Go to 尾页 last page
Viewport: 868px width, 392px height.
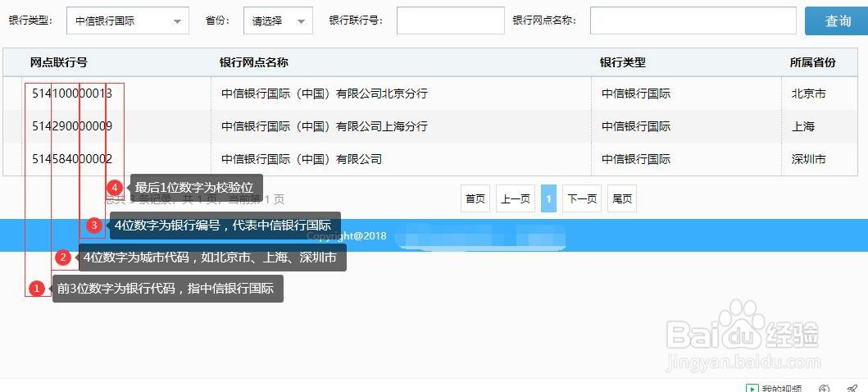pyautogui.click(x=622, y=198)
